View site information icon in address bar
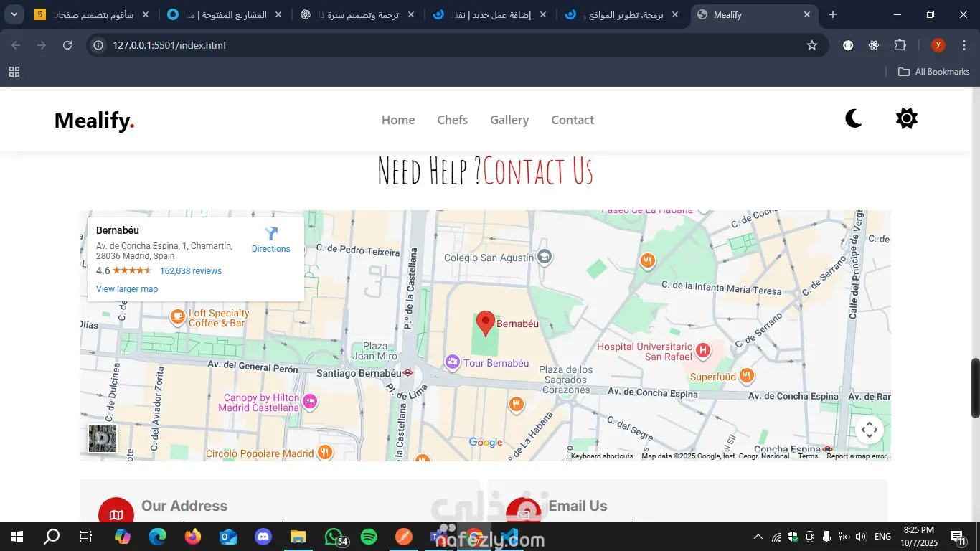 pos(99,45)
